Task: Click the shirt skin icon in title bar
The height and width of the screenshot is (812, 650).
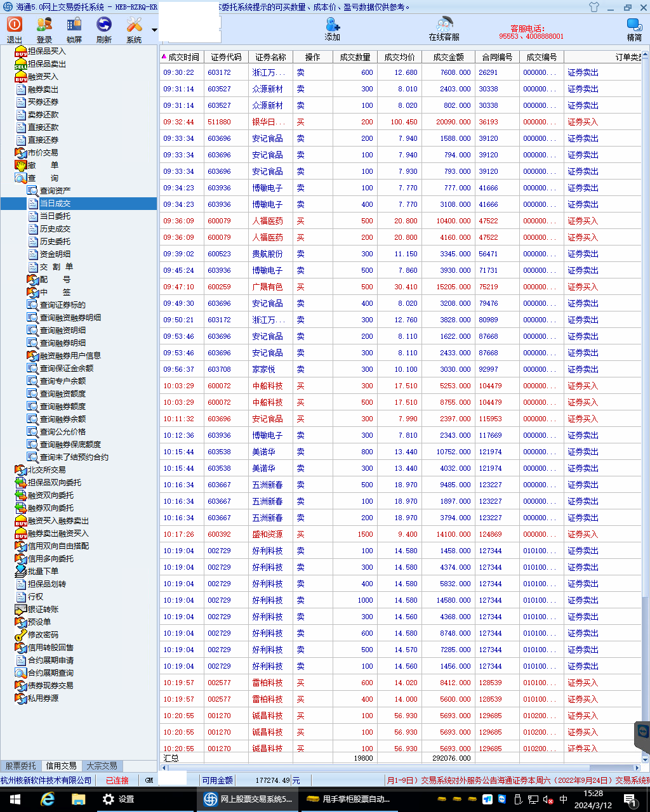Action: click(x=594, y=7)
